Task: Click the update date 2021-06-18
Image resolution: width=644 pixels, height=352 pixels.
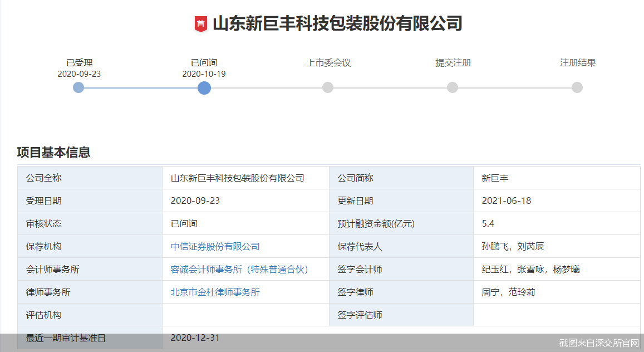Action: coord(507,201)
